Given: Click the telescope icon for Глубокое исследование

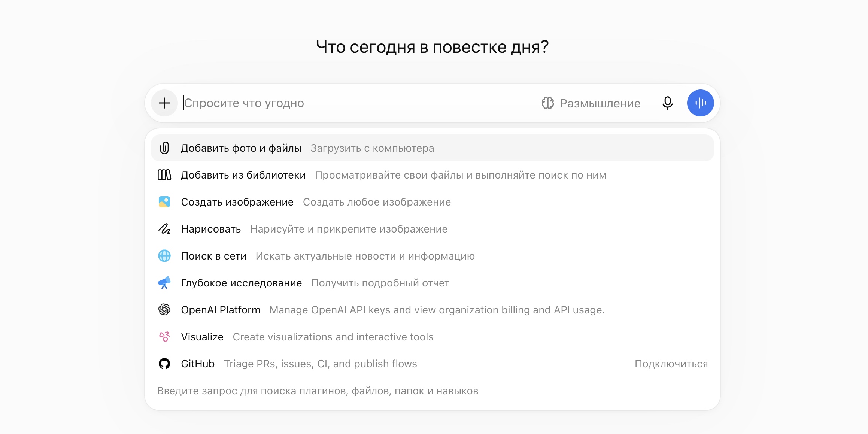Looking at the screenshot, I should 164,283.
